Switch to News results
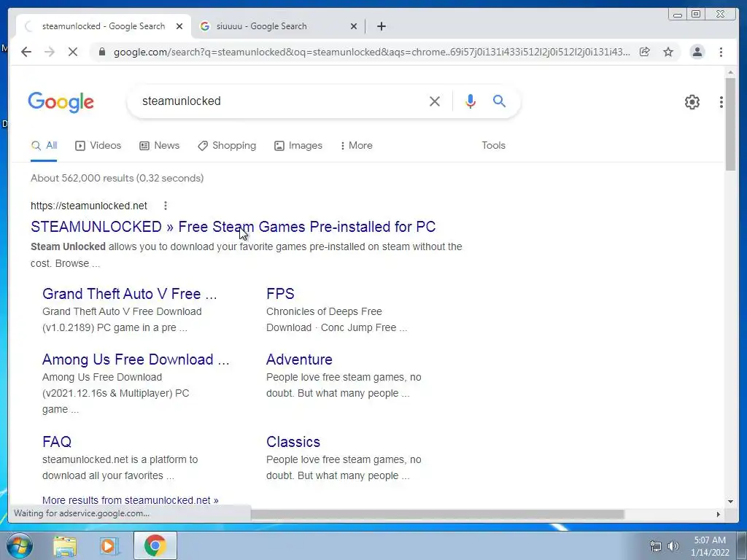Screen dimensions: 747x560 pyautogui.click(x=160, y=146)
